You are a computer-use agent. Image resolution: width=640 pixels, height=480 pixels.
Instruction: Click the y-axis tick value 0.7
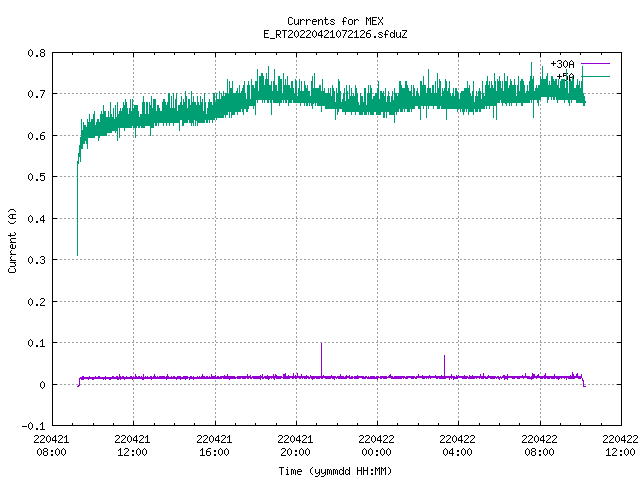point(36,94)
